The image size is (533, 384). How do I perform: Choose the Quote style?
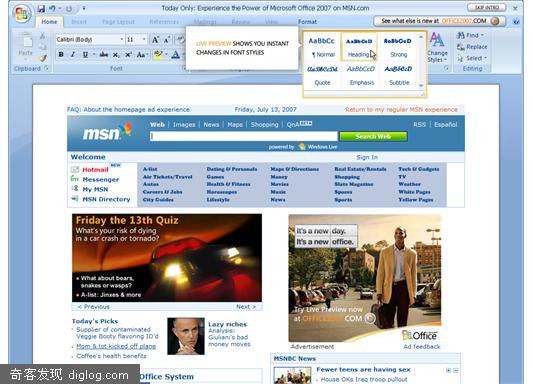point(322,75)
